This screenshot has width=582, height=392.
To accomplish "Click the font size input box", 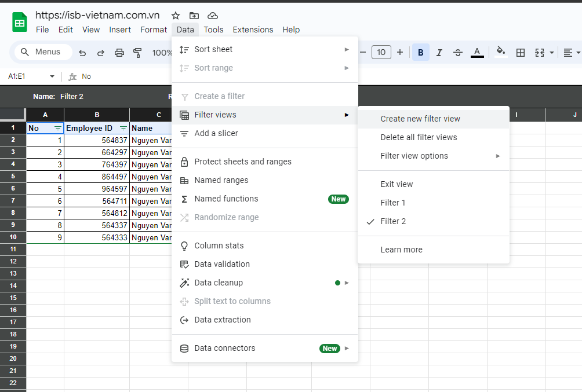I will pos(381,53).
